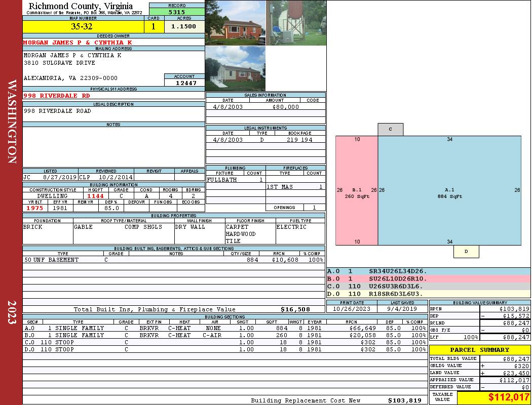Click the COMP SHGLS roof material

143,227
